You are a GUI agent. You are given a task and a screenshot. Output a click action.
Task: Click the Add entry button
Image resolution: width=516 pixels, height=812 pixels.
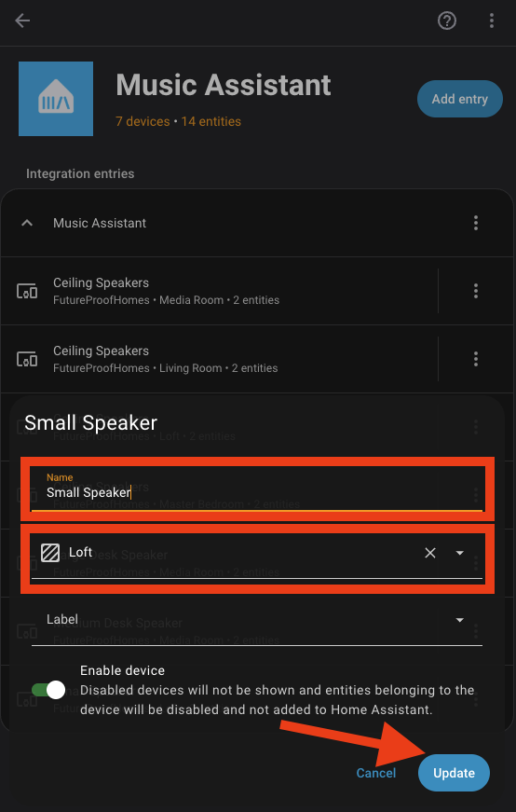click(460, 99)
